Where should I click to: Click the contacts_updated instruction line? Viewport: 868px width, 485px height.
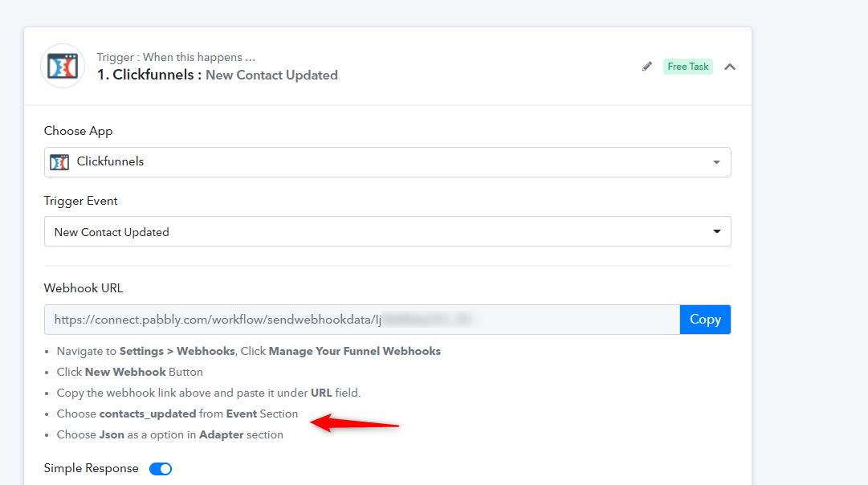click(x=177, y=414)
